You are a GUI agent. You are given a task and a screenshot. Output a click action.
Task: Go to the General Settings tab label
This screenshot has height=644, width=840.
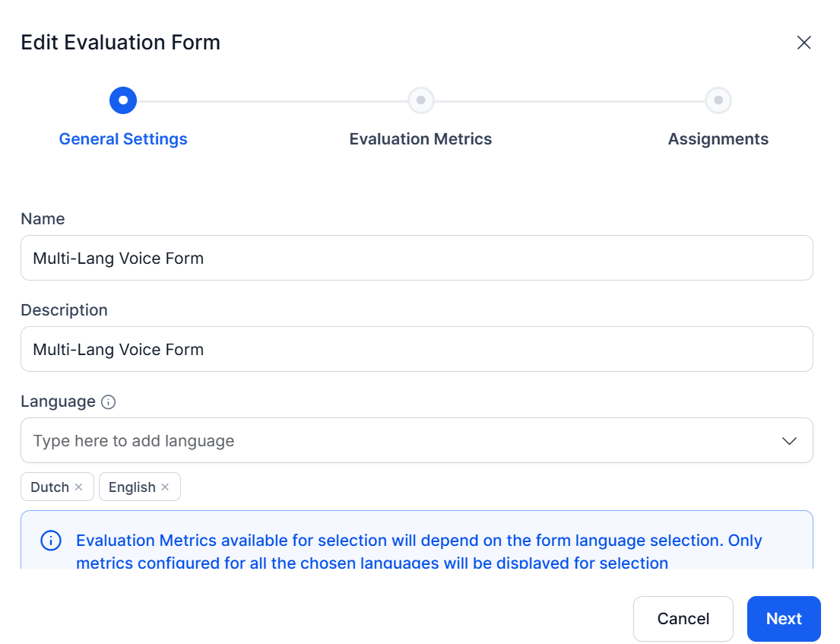[123, 139]
